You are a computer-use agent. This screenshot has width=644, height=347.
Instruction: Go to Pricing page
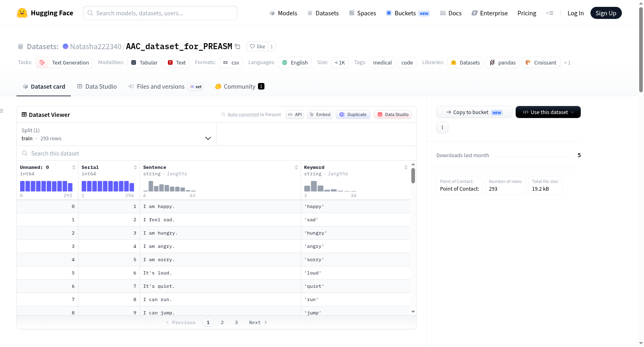click(527, 13)
